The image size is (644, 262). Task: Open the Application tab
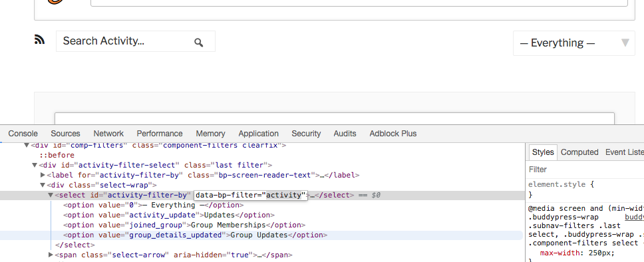258,134
